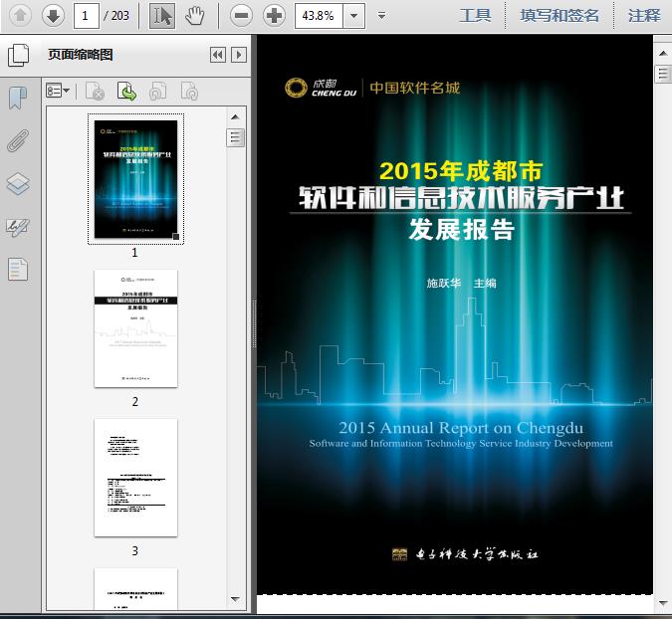The width and height of the screenshot is (672, 619).
Task: Click the page 1 label under thumbnail
Action: tap(134, 253)
